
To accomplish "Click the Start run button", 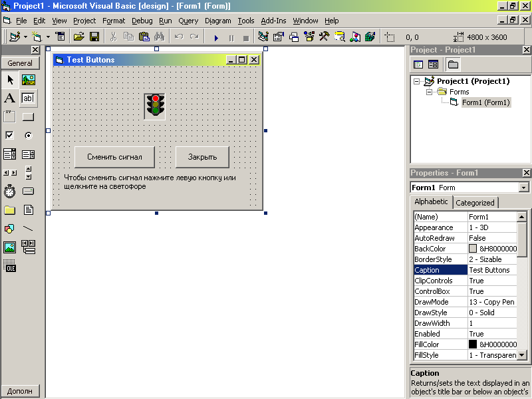I will (x=216, y=37).
